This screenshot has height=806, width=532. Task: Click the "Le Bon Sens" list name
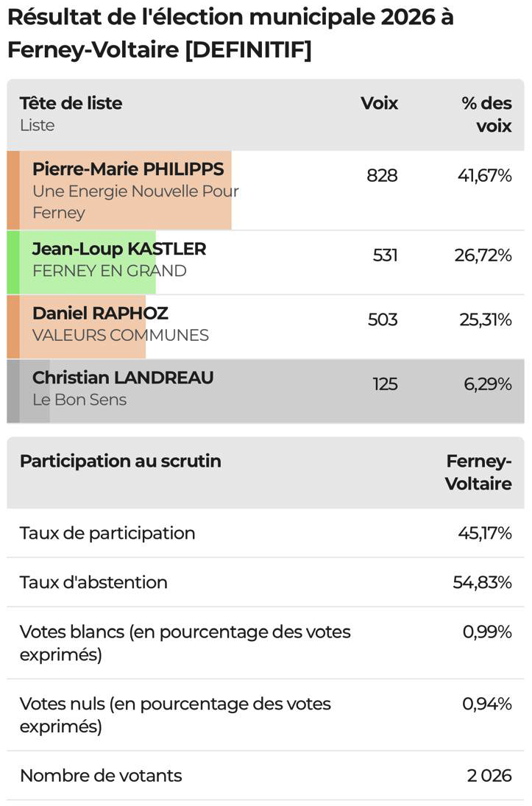tap(79, 400)
